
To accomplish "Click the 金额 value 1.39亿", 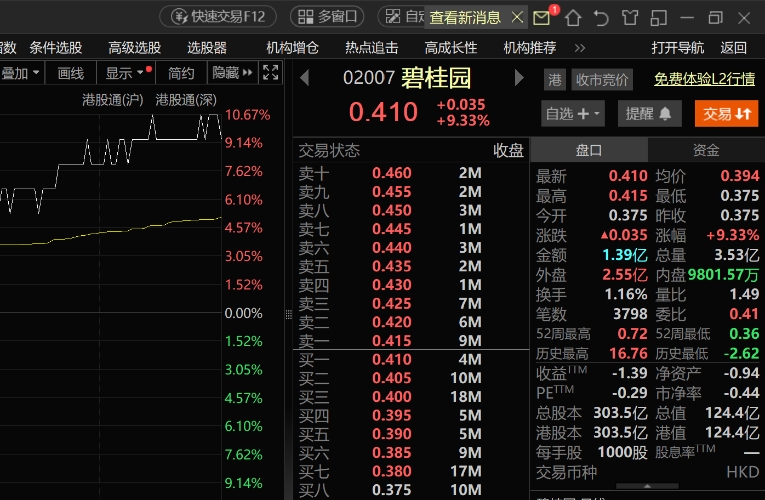I will (x=625, y=255).
